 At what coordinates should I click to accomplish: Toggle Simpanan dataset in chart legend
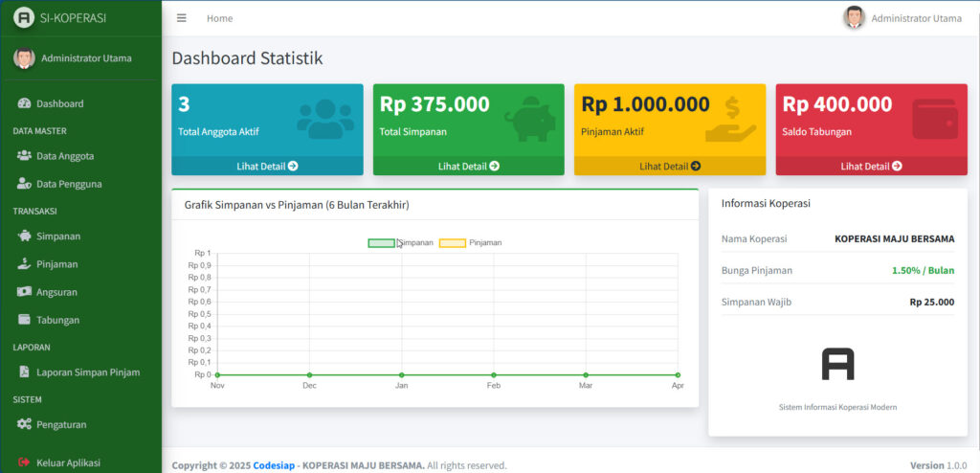click(401, 243)
